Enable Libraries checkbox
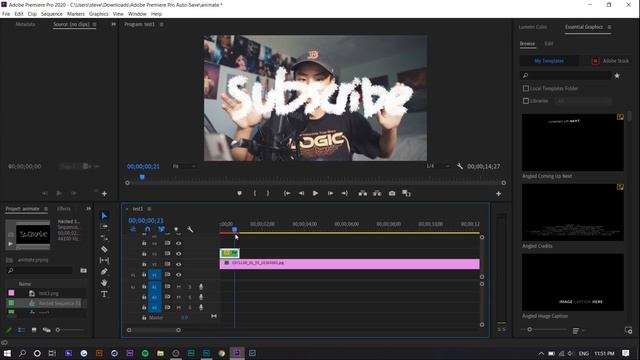This screenshot has height=360, width=640. point(526,101)
